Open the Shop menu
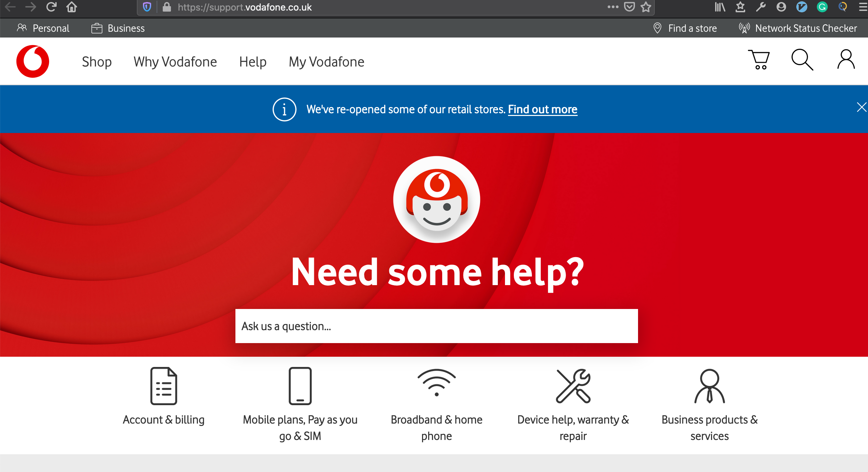This screenshot has height=472, width=868. click(x=97, y=62)
